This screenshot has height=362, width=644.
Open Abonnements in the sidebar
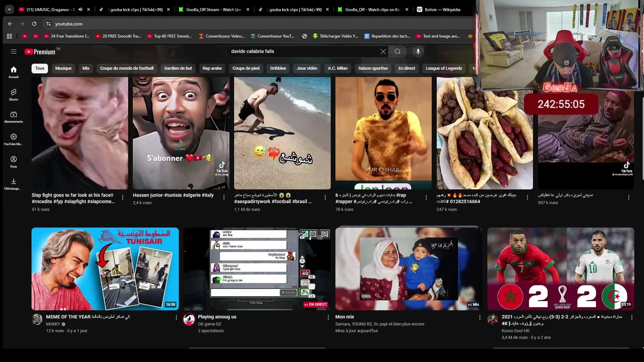click(14, 117)
